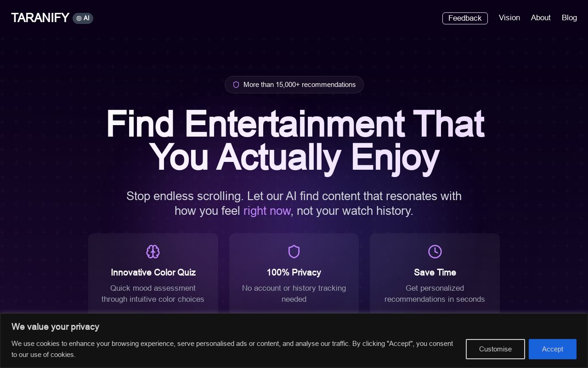Open the About page
This screenshot has width=588, height=368.
(541, 18)
